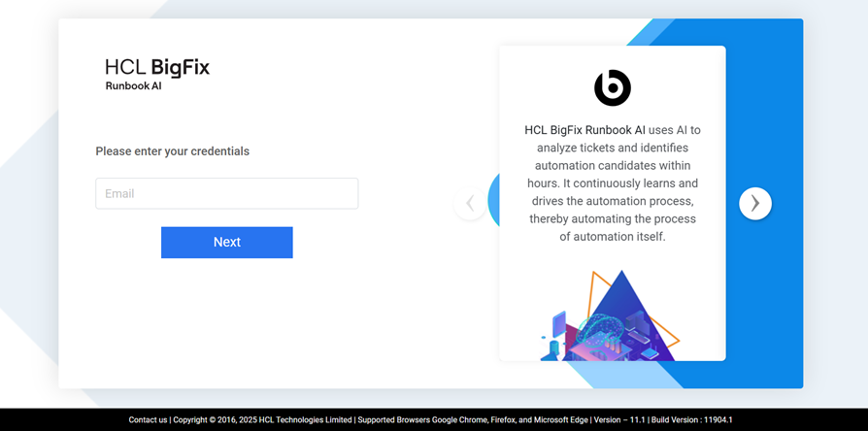Click the 'Please enter your credentials' text

pos(173,151)
